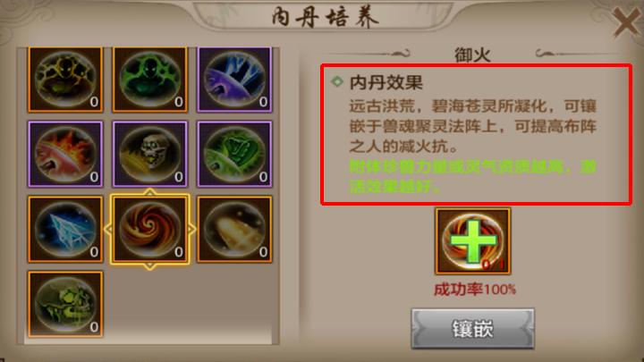Click the 0/1 count on inlay slot

click(493, 264)
